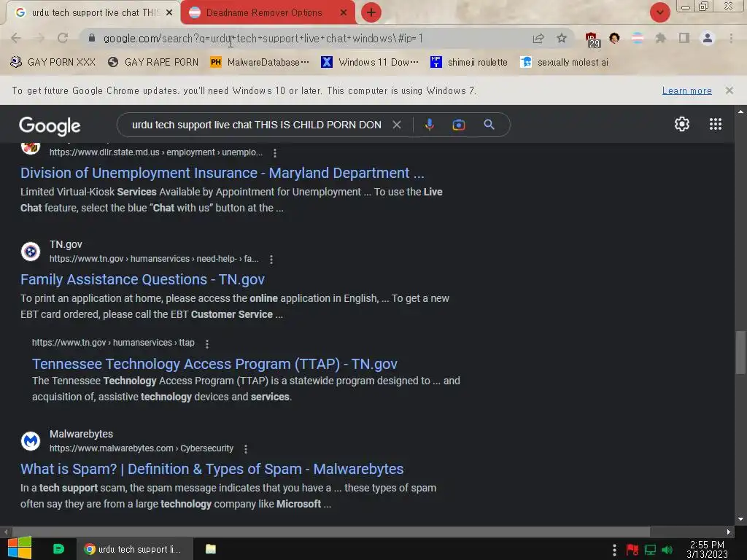Click the vertical scrollbar down arrow
747x560 pixels.
point(740,519)
